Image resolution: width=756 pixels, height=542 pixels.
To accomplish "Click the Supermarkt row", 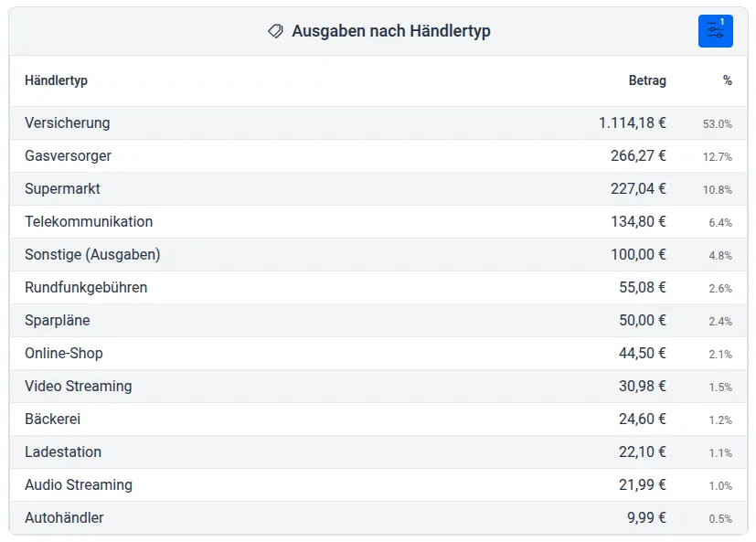I will pos(366,188).
